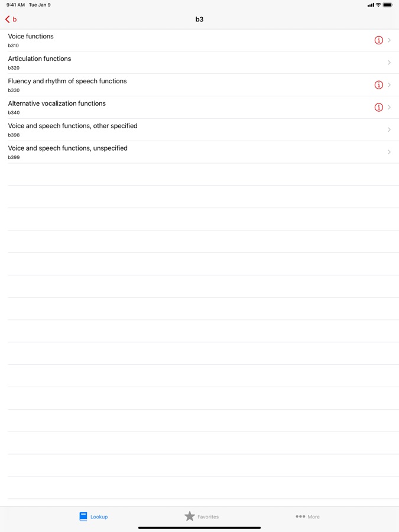This screenshot has width=399, height=532.
Task: Open info for Alternative vocalization functions
Action: pos(379,108)
